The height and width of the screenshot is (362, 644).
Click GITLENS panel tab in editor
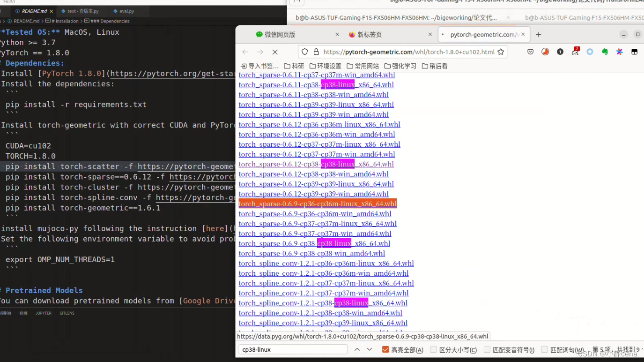click(67, 313)
